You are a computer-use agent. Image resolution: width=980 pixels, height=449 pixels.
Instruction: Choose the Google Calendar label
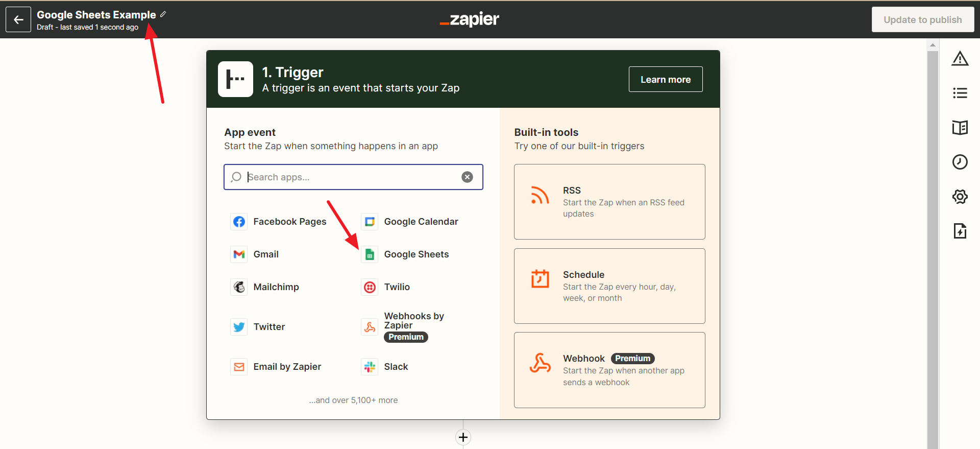pos(421,222)
